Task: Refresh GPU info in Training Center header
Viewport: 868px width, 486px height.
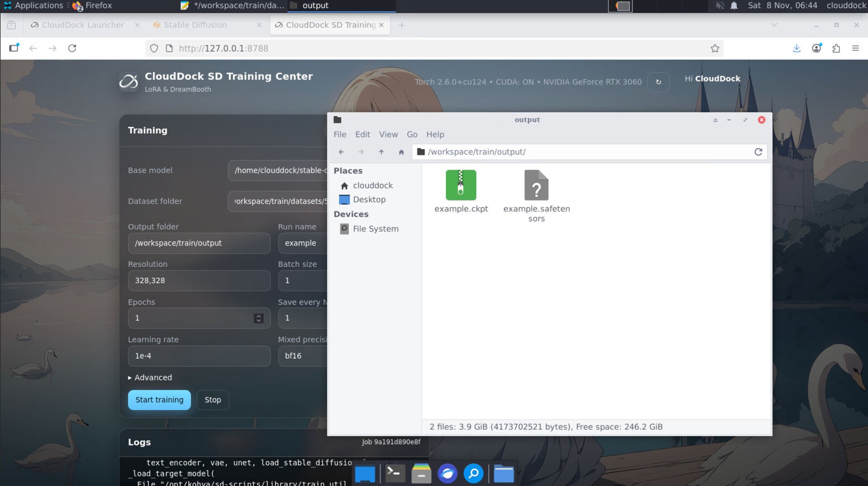Action: (658, 82)
